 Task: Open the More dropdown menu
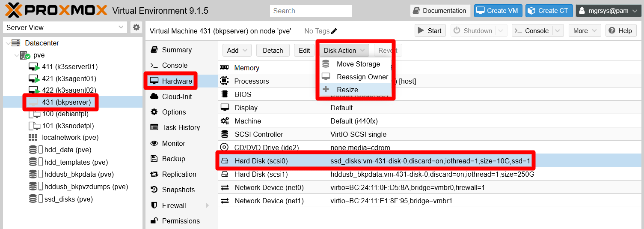click(x=585, y=31)
